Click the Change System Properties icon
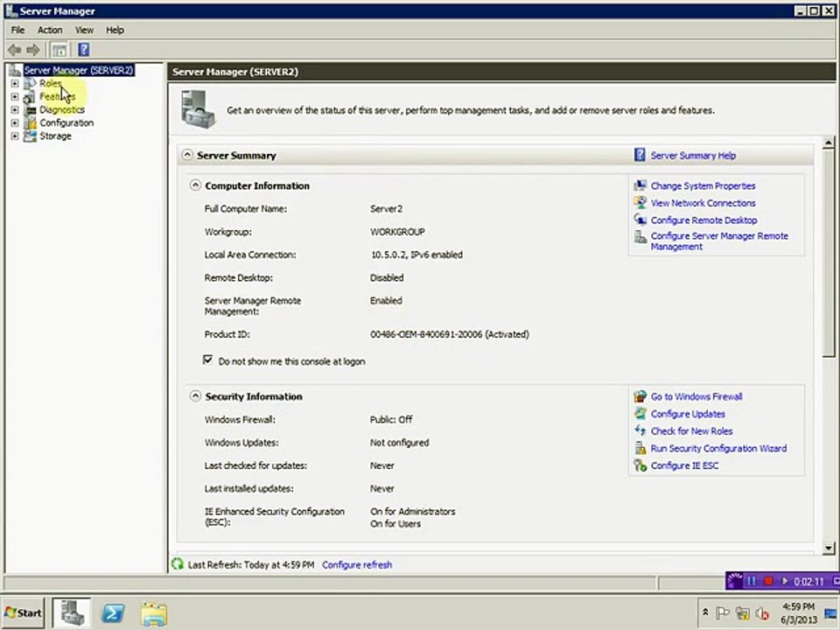The width and height of the screenshot is (840, 630). click(x=640, y=185)
